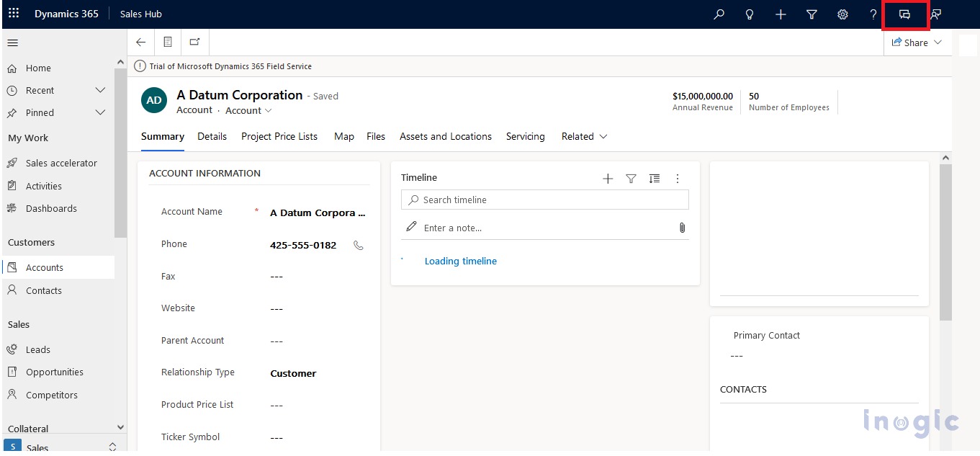The image size is (980, 456).
Task: Open advanced find funnel icon in top bar
Action: [812, 14]
